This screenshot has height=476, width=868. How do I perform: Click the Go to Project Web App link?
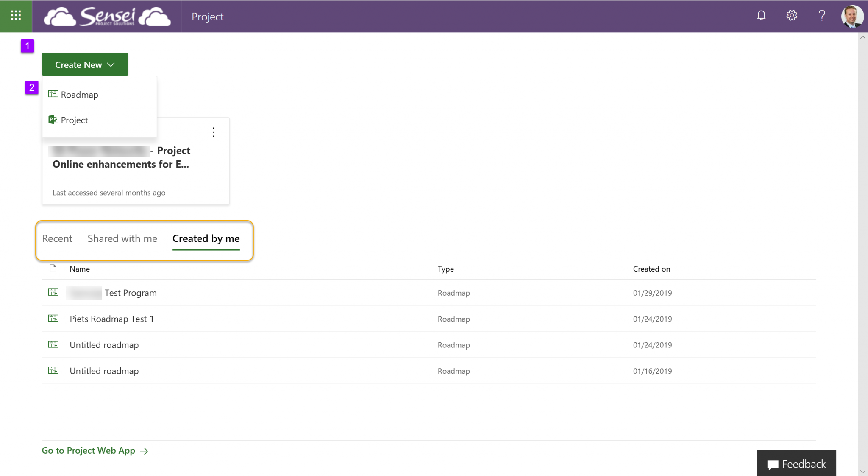click(88, 450)
